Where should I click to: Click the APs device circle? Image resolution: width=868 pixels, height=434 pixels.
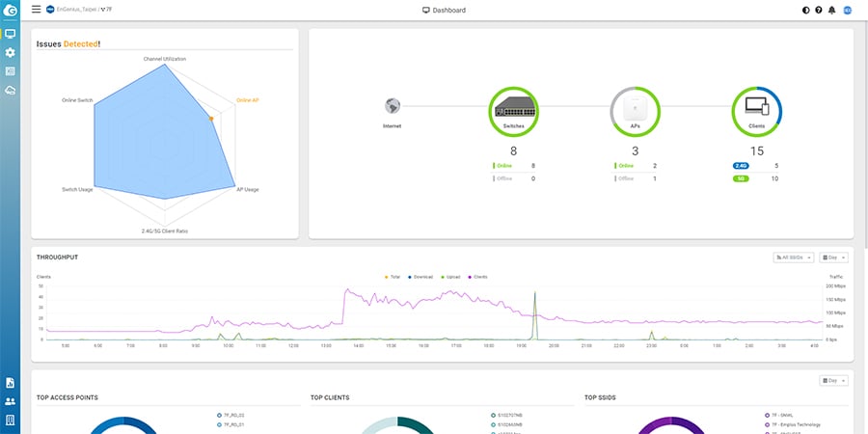(x=635, y=111)
